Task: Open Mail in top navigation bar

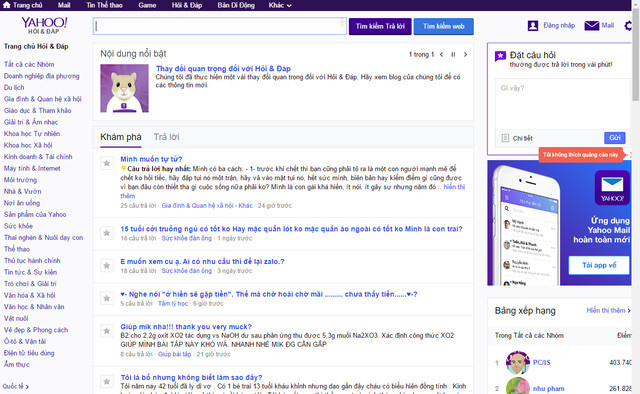Action: pyautogui.click(x=64, y=5)
